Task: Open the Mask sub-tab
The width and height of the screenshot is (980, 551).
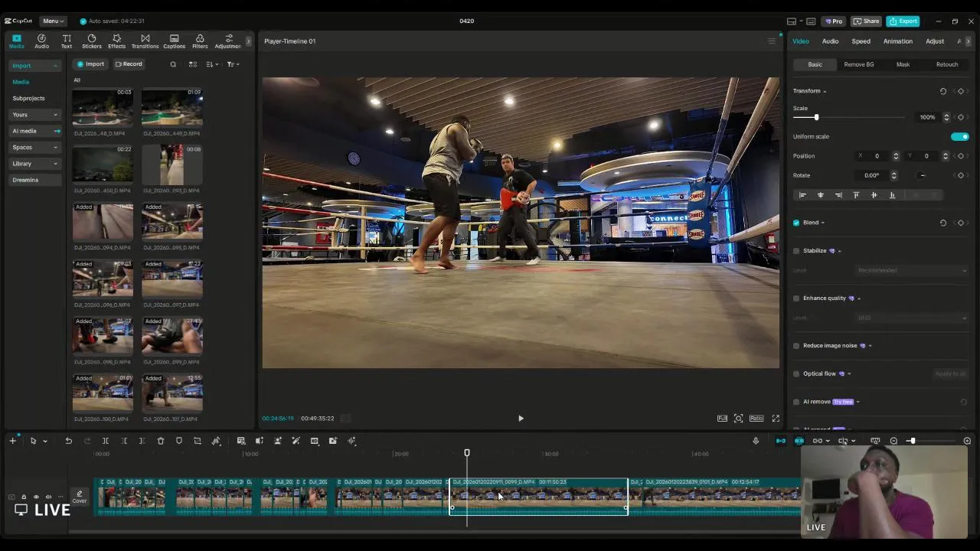Action: [903, 64]
